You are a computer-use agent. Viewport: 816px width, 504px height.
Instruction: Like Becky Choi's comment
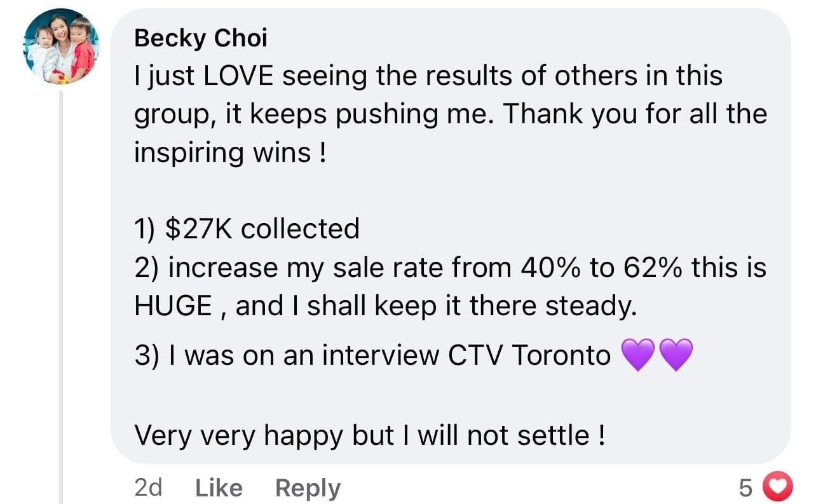click(219, 488)
